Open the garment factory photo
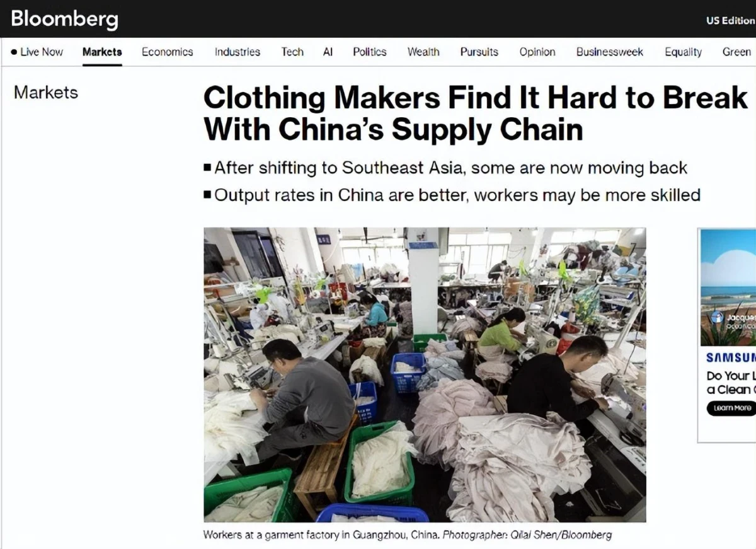 pyautogui.click(x=425, y=374)
